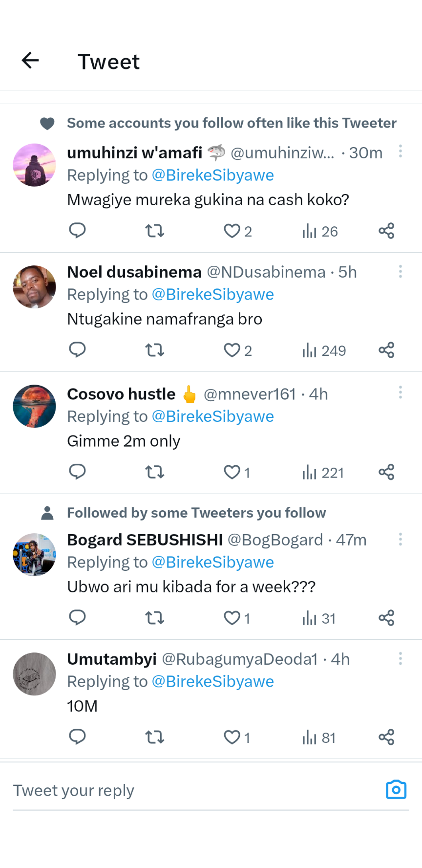The height and width of the screenshot is (868, 422).
Task: Tap the 'Tweet your reply' field
Action: tap(195, 791)
